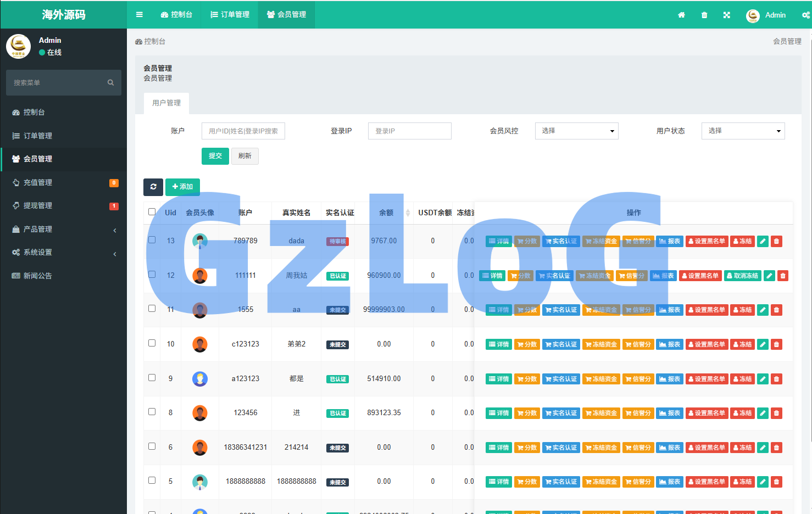The image size is (812, 514).
Task: Click 冻结资金 for user 123456
Action: pos(601,413)
